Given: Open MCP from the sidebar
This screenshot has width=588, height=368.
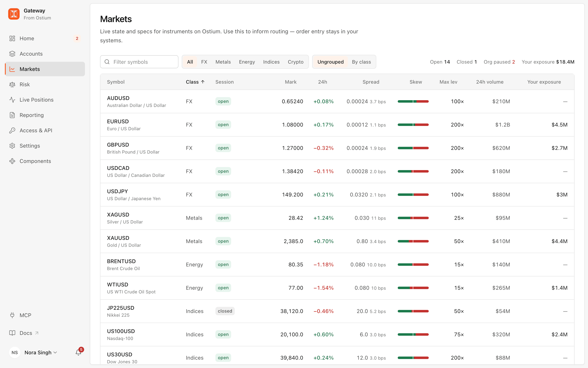Looking at the screenshot, I should 45,315.
